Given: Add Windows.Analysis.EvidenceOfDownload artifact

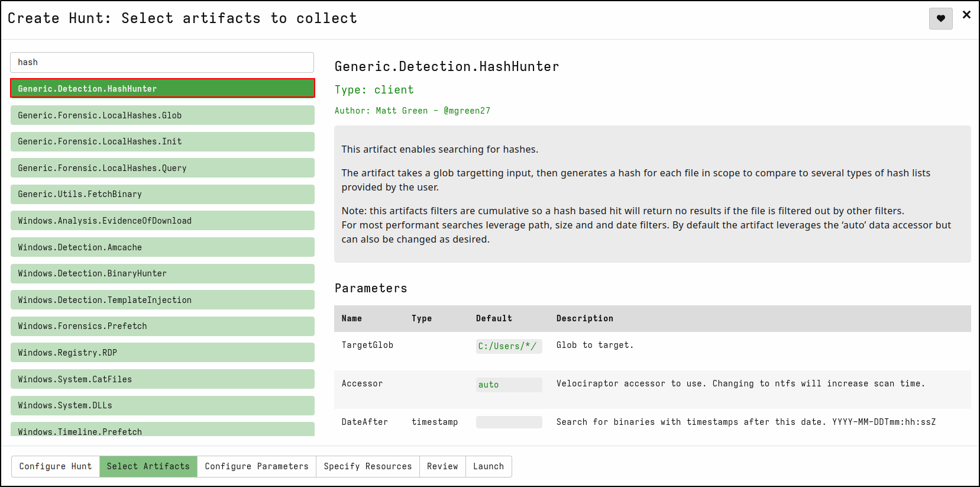Looking at the screenshot, I should (162, 221).
